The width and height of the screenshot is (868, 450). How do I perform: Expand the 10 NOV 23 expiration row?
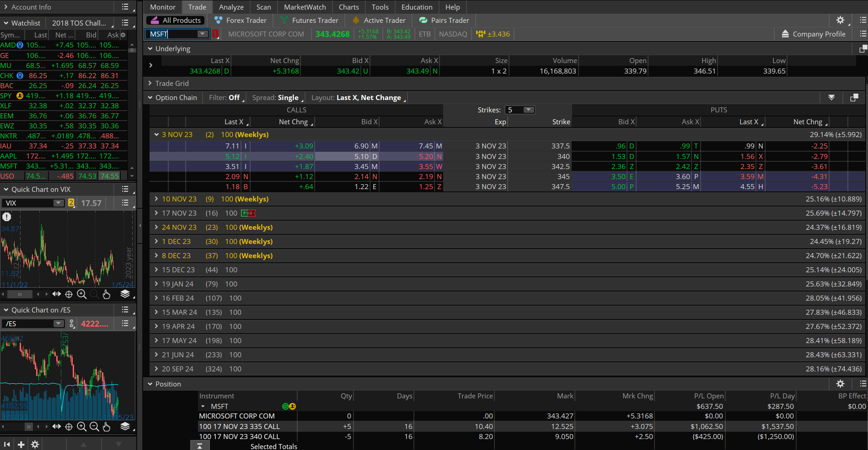[x=156, y=199]
